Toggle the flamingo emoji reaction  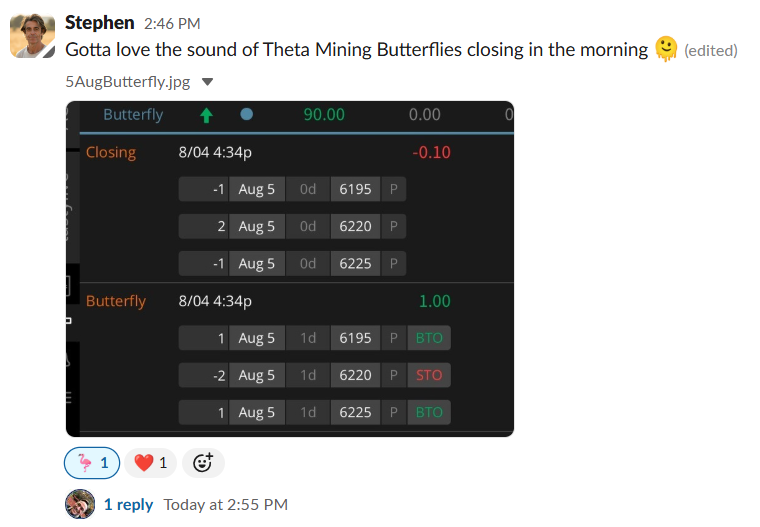coord(92,463)
